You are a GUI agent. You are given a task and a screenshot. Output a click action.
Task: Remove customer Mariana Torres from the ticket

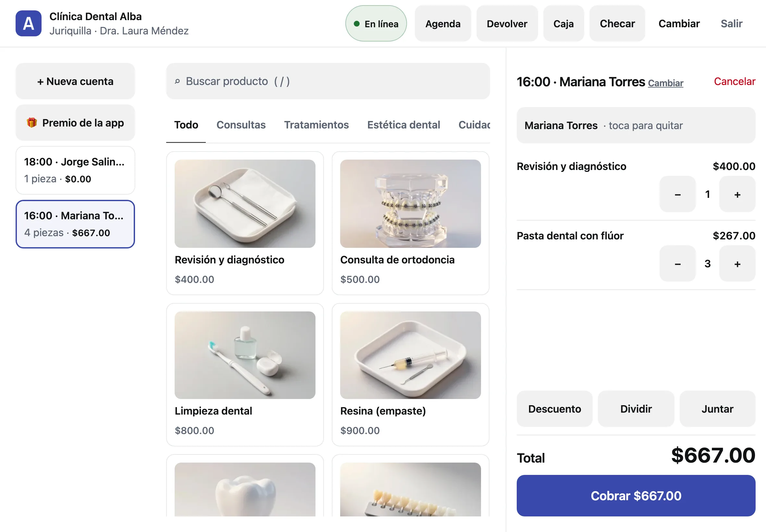coord(636,125)
